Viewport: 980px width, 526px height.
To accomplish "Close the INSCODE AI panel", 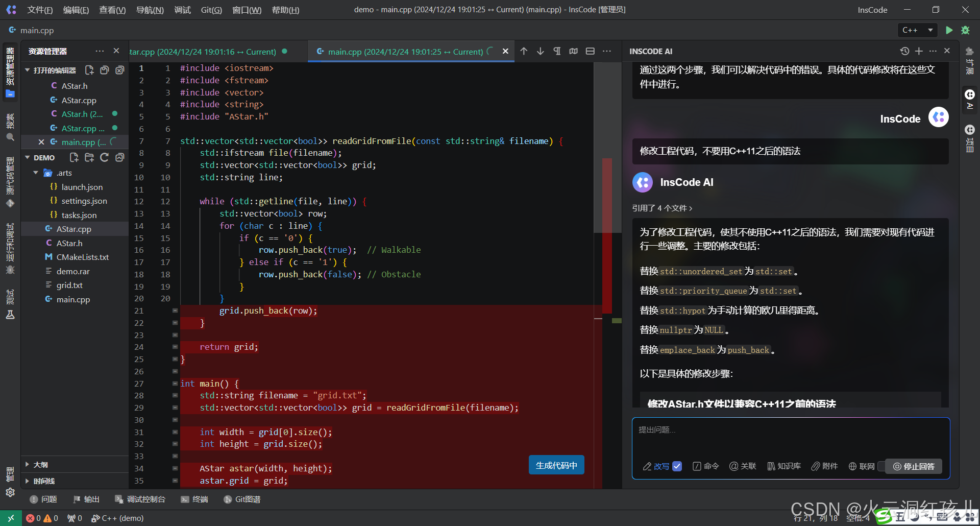I will (947, 51).
